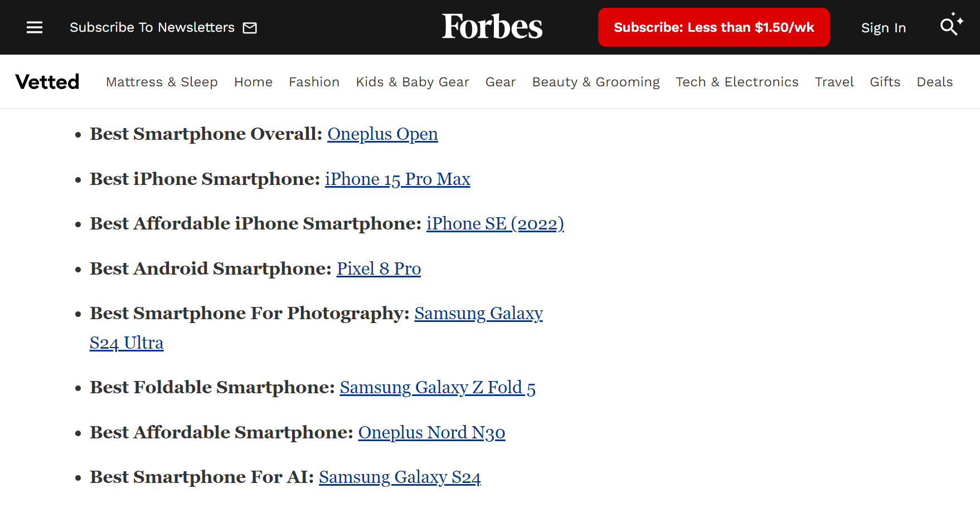Click the iPhone SE (2022) link
The height and width of the screenshot is (508, 980).
coord(495,224)
